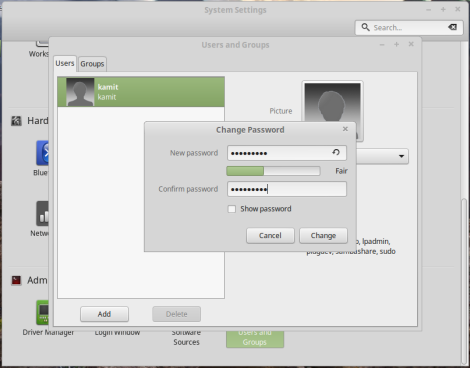The image size is (470, 368).
Task: Cancel the Change Password dialog
Action: (x=270, y=236)
